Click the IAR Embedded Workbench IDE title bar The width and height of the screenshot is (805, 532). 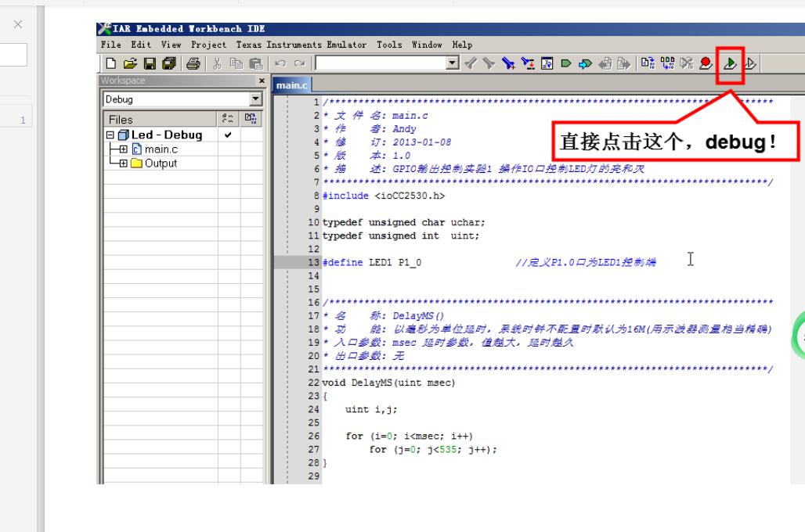451,29
